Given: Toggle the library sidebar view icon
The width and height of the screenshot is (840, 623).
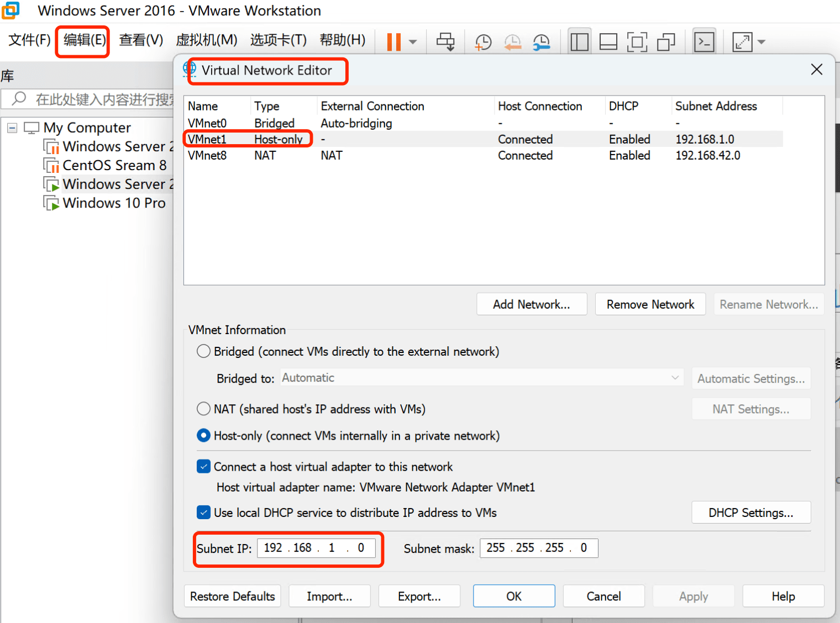Looking at the screenshot, I should [579, 42].
